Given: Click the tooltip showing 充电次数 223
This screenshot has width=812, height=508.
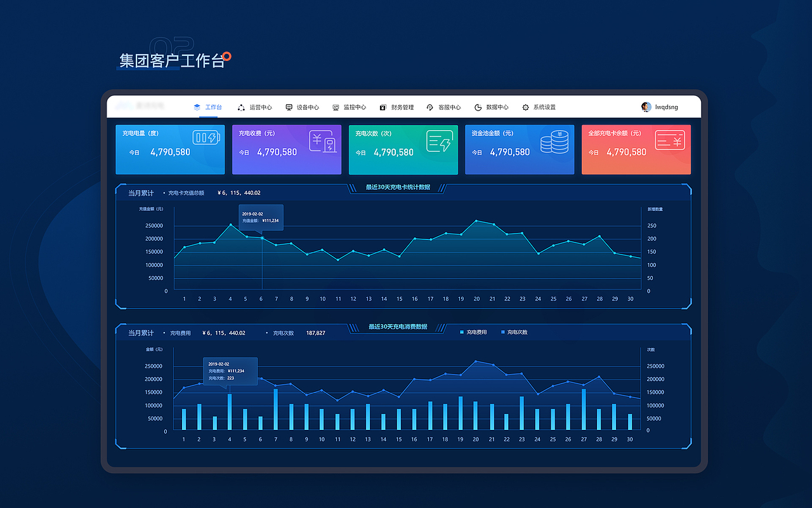Looking at the screenshot, I should pos(230,371).
